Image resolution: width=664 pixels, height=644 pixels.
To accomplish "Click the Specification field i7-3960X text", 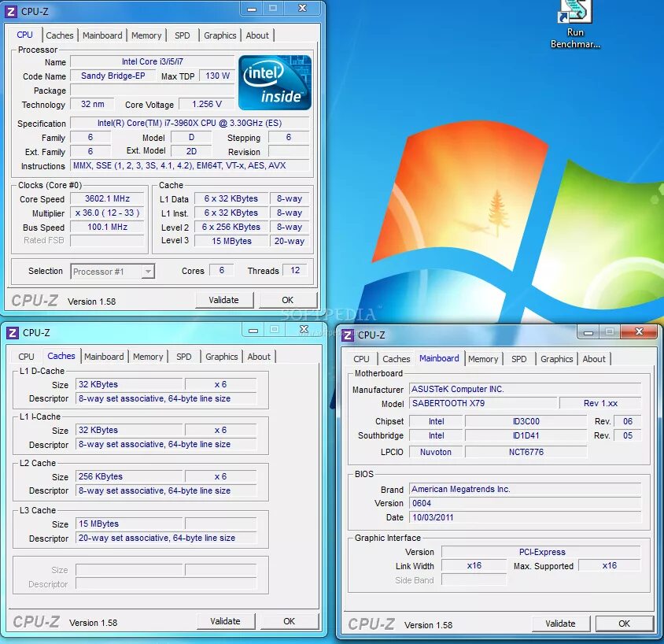I will [190, 124].
